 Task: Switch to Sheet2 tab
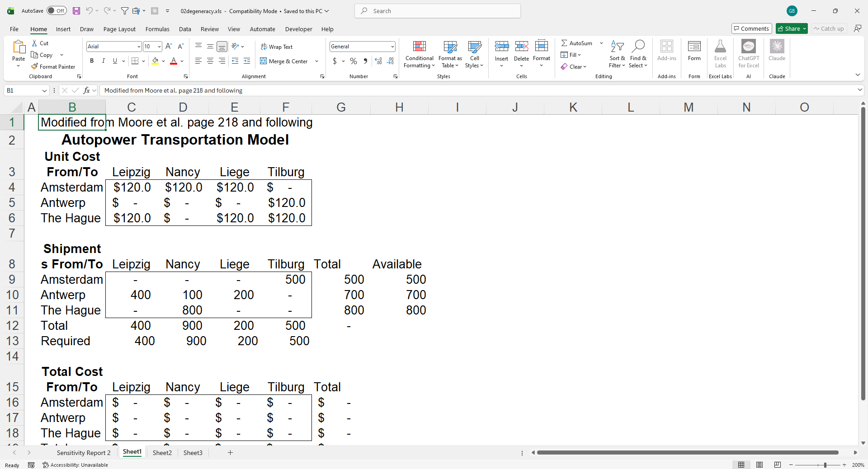click(162, 453)
